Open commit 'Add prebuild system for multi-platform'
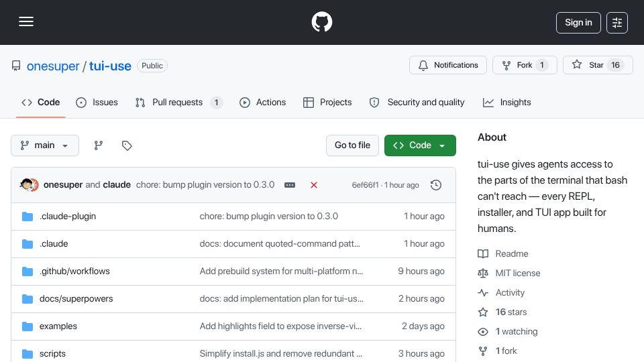 coord(281,271)
